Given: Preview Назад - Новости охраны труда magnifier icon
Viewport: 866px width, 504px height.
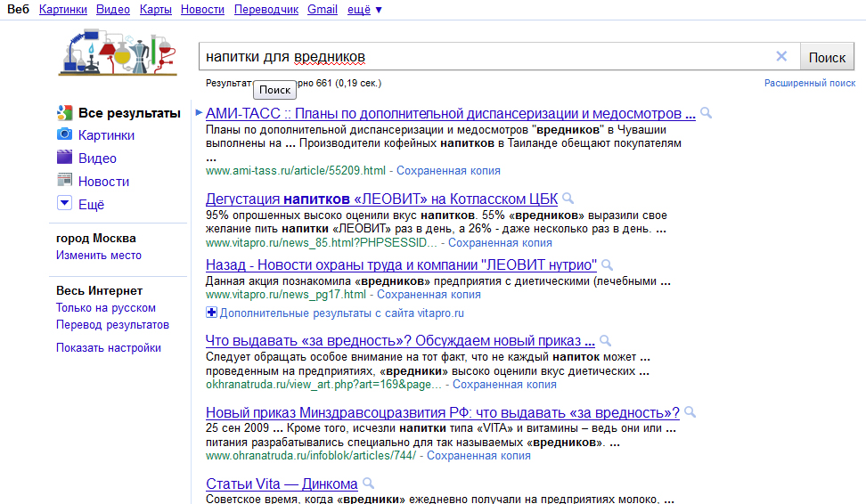Looking at the screenshot, I should (x=607, y=265).
